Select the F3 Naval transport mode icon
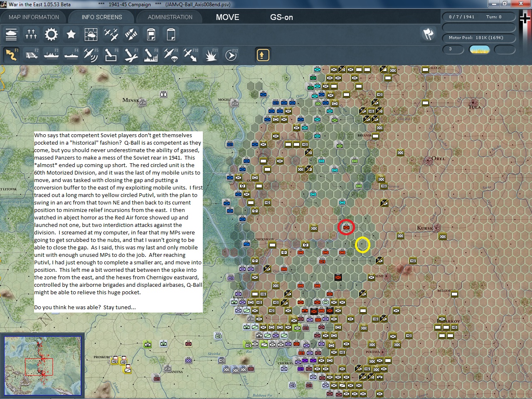 [x=51, y=55]
